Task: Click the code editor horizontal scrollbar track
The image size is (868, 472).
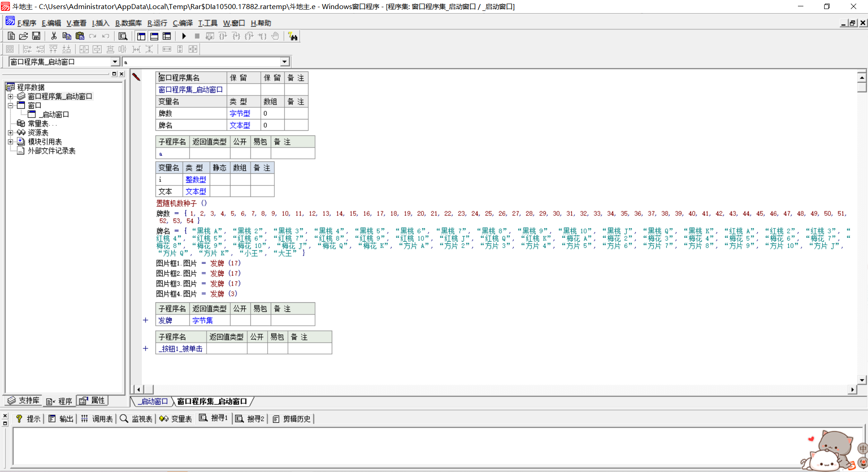Action: (x=497, y=390)
